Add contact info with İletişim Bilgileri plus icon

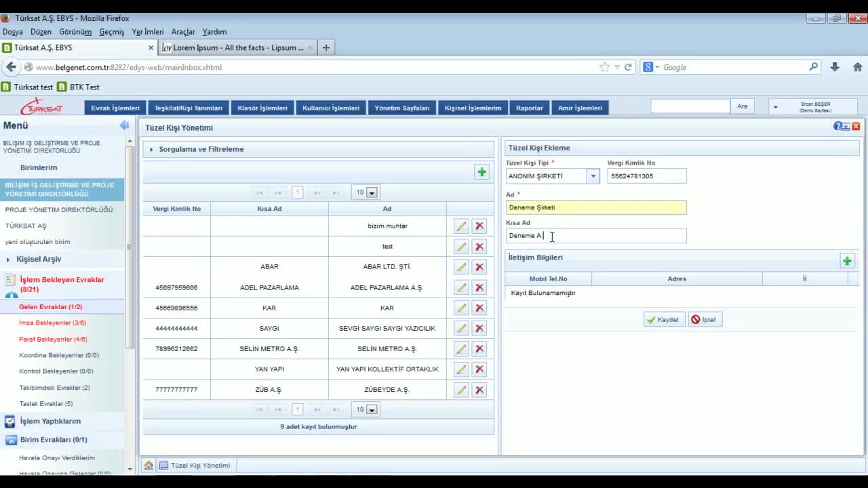click(x=847, y=261)
